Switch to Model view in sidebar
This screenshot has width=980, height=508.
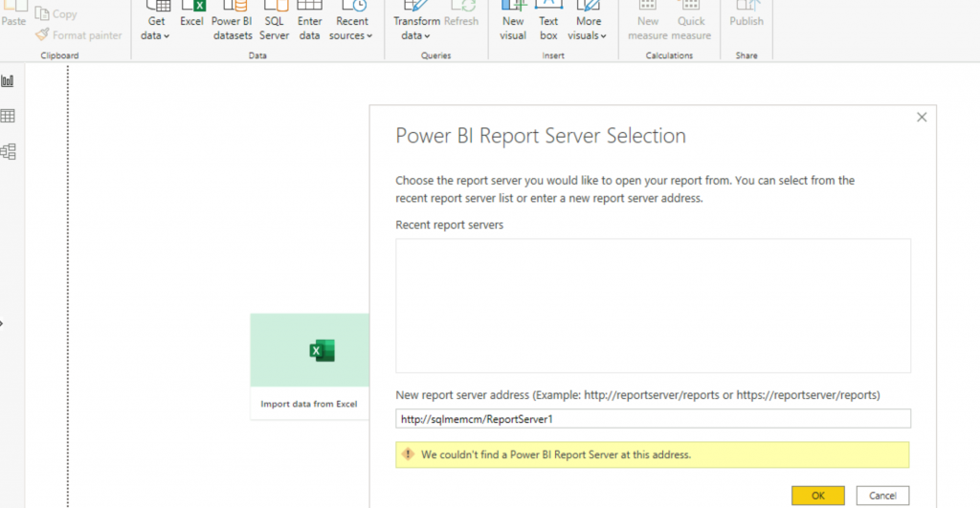(8, 151)
